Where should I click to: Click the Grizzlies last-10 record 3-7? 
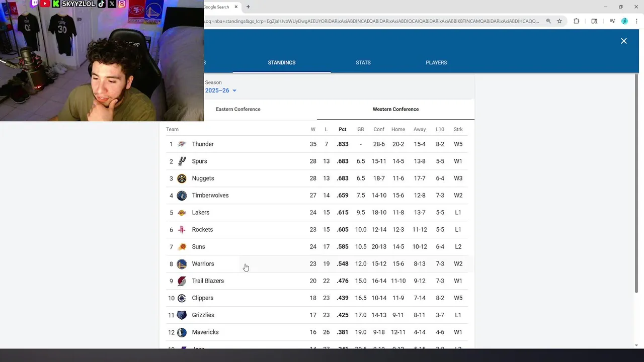(x=440, y=315)
